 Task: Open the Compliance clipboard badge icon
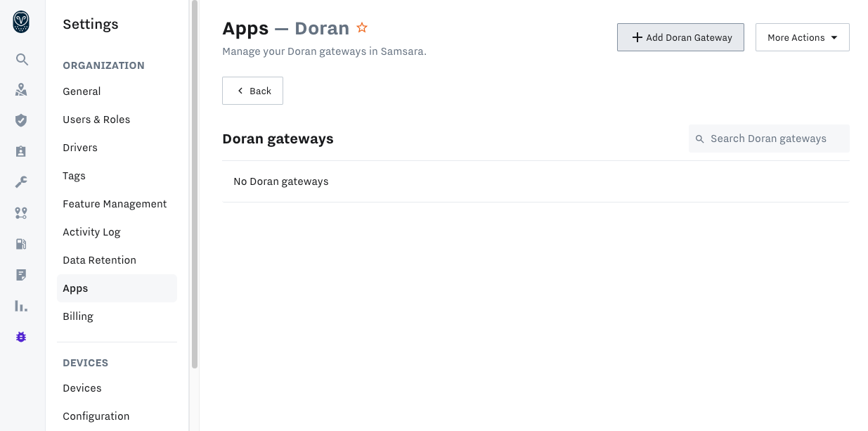click(x=21, y=151)
